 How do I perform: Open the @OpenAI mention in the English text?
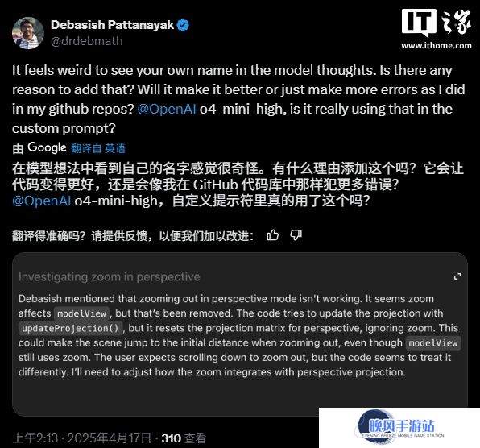(167, 109)
